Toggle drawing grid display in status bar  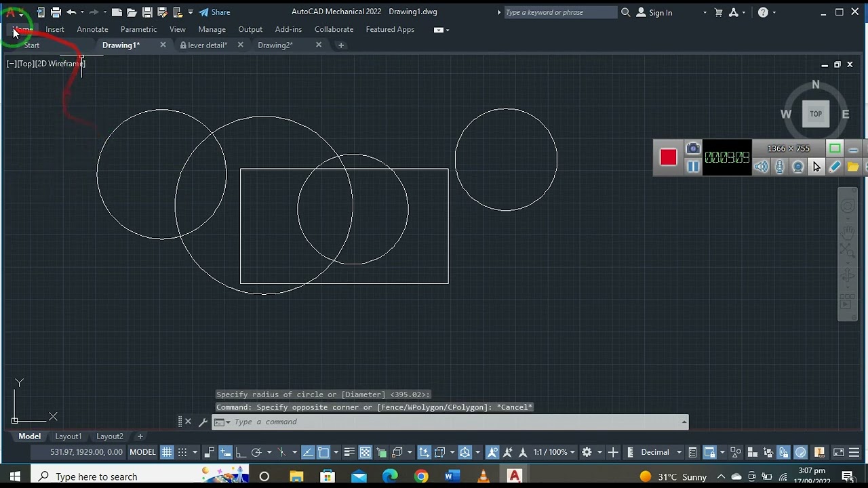(166, 452)
